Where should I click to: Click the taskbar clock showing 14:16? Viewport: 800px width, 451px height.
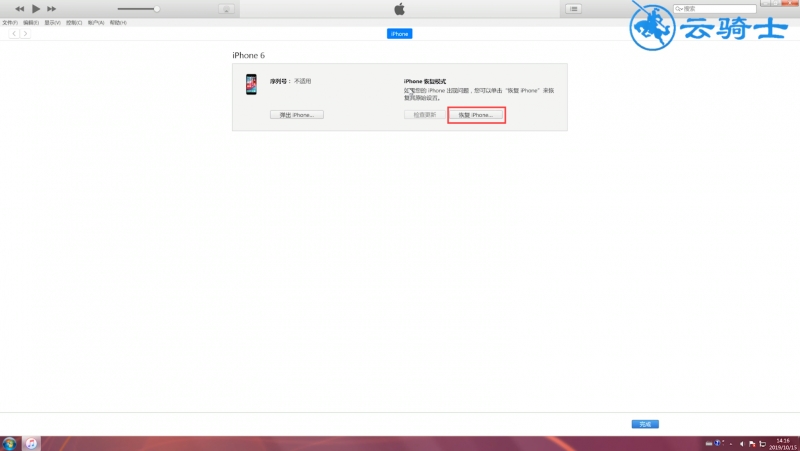point(783,444)
